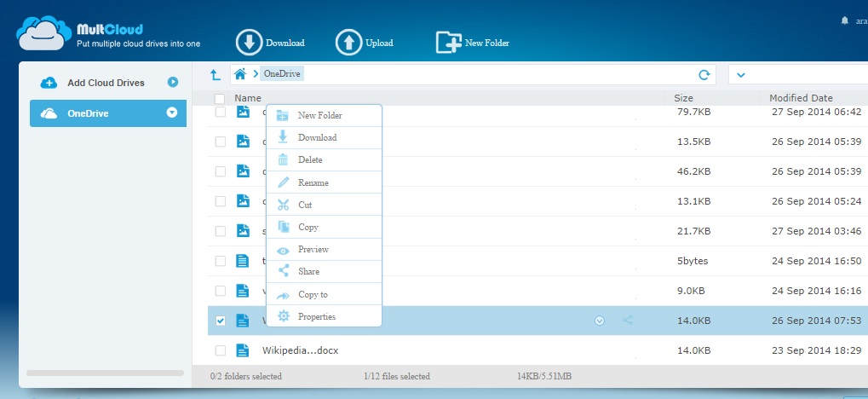Click the OneDrive breadcrumb link
This screenshot has width=868, height=399.
point(282,73)
